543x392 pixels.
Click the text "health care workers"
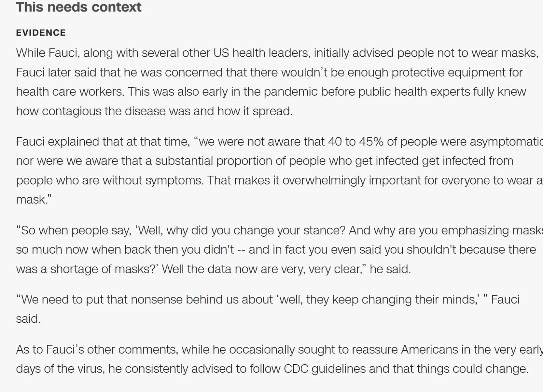point(69,92)
